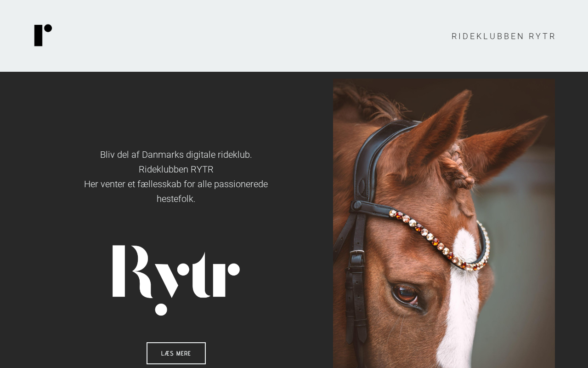Click the LÆS MERE button

(x=176, y=353)
